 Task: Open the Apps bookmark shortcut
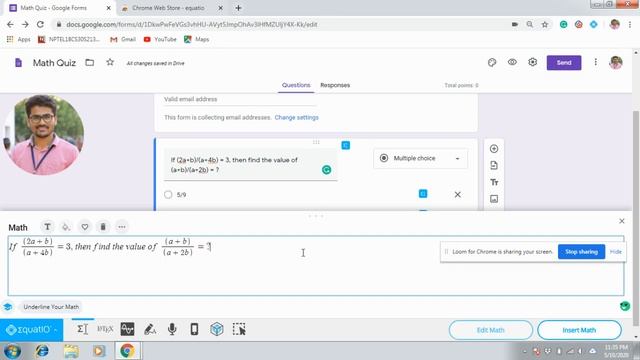[18, 39]
